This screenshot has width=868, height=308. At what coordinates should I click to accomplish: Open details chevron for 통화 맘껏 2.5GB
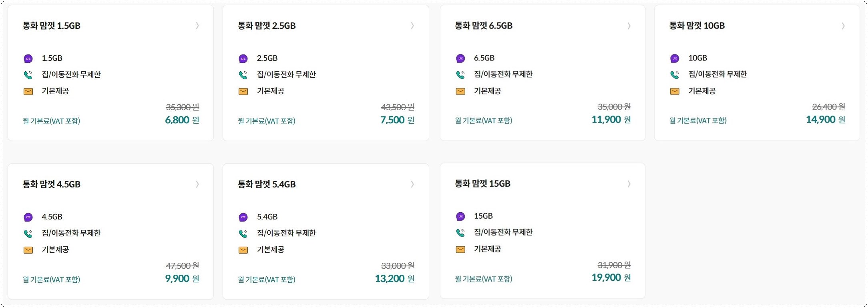pos(412,26)
